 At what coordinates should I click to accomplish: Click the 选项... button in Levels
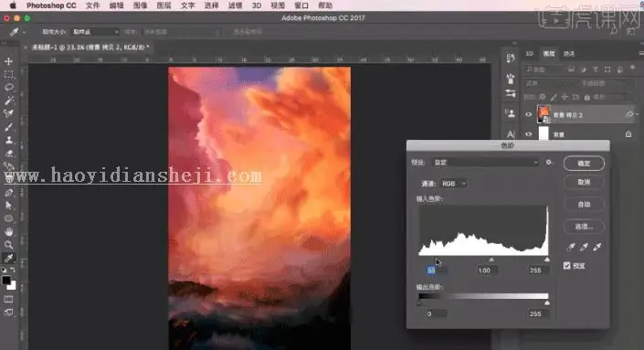(x=584, y=226)
